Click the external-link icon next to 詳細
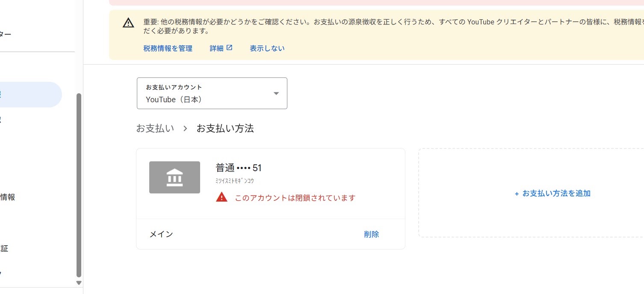This screenshot has height=294, width=644. (229, 48)
